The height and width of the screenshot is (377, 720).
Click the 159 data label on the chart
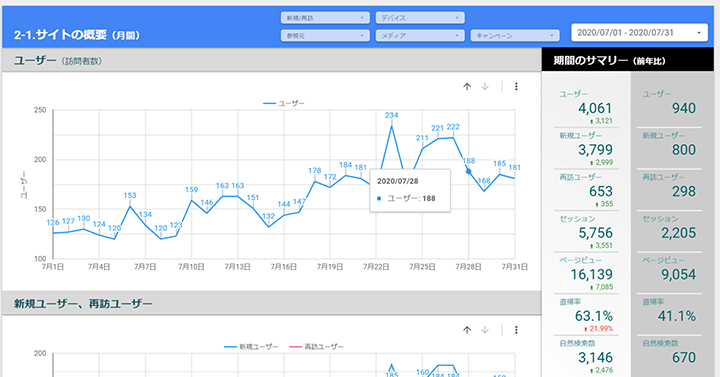[x=191, y=190]
